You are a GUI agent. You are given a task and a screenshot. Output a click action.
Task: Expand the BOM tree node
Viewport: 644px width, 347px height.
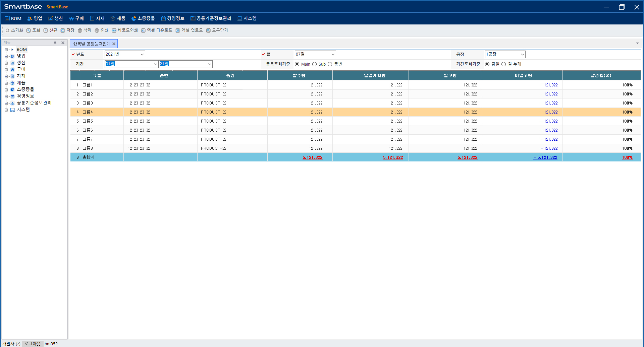tap(6, 50)
